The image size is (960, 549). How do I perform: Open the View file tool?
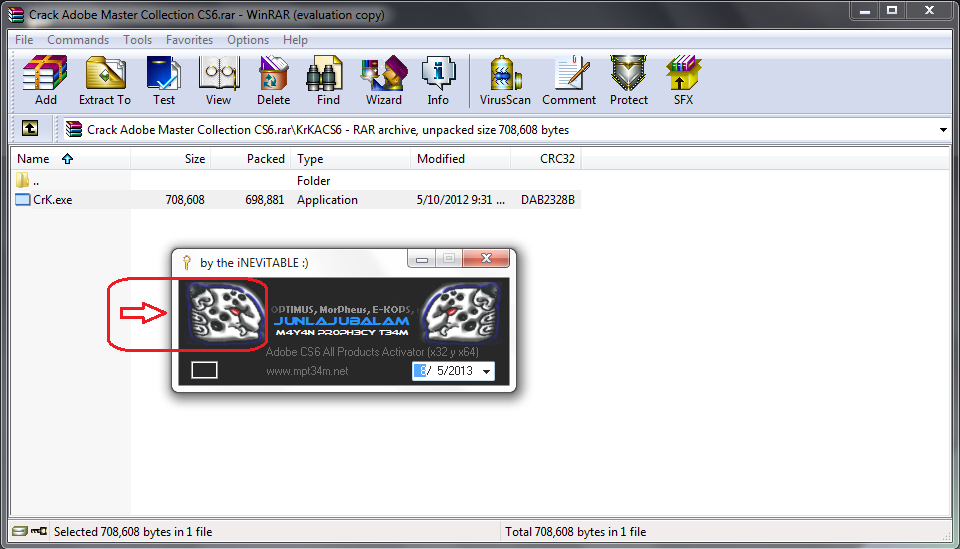pos(219,80)
